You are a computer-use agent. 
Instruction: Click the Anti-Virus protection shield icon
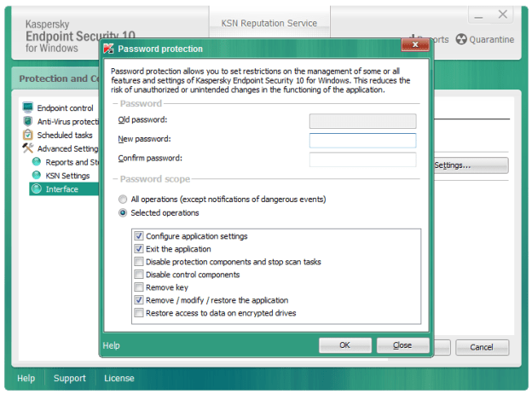click(28, 122)
